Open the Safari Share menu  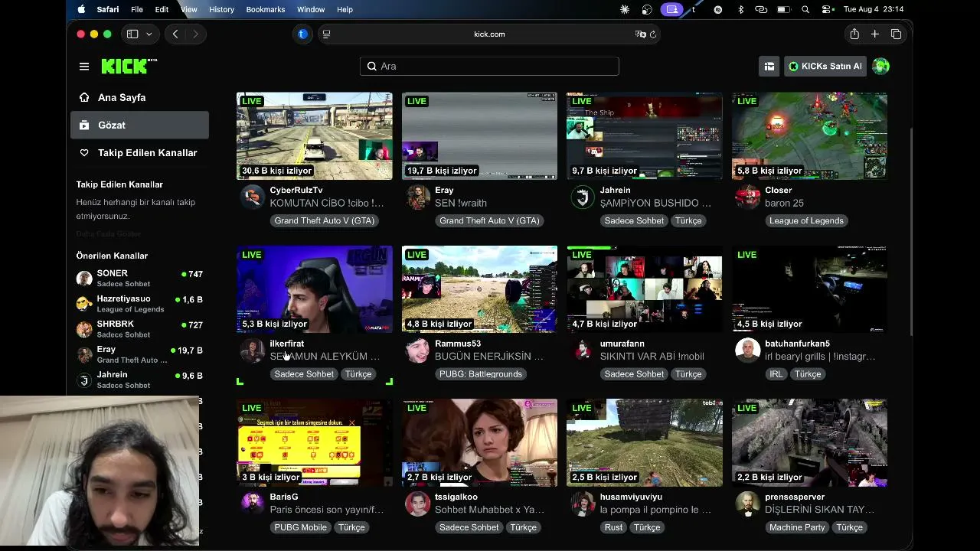click(x=854, y=34)
